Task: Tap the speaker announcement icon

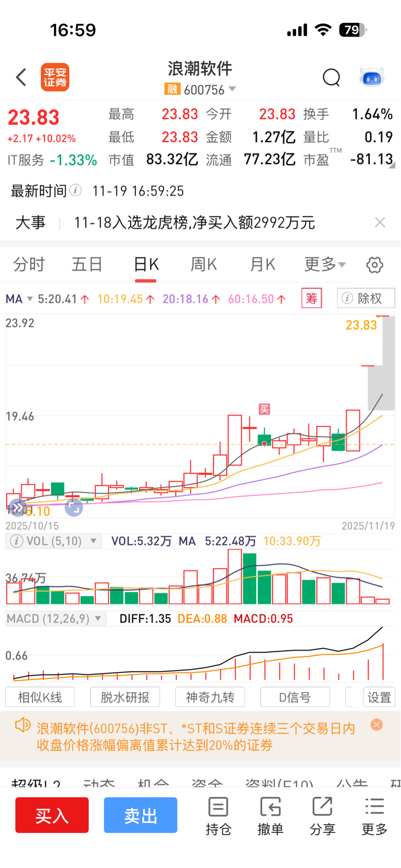Action: (23, 725)
